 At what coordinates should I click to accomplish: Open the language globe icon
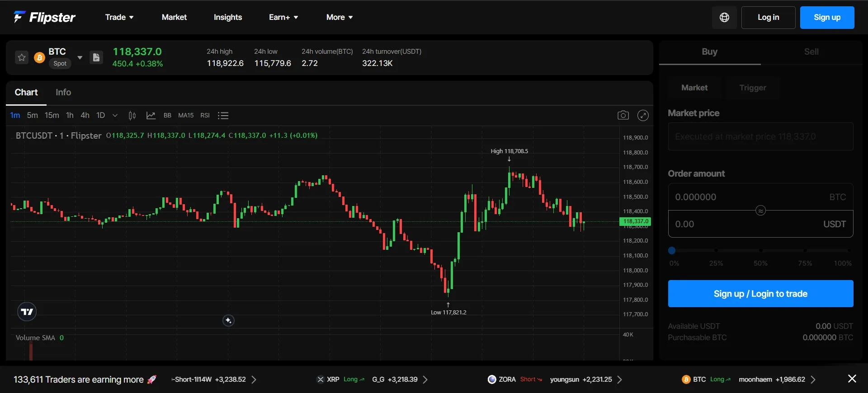click(724, 18)
